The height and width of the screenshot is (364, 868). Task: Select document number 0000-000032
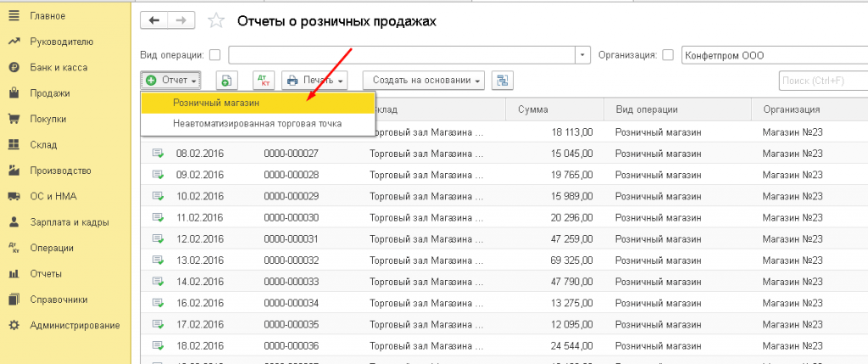tap(292, 260)
